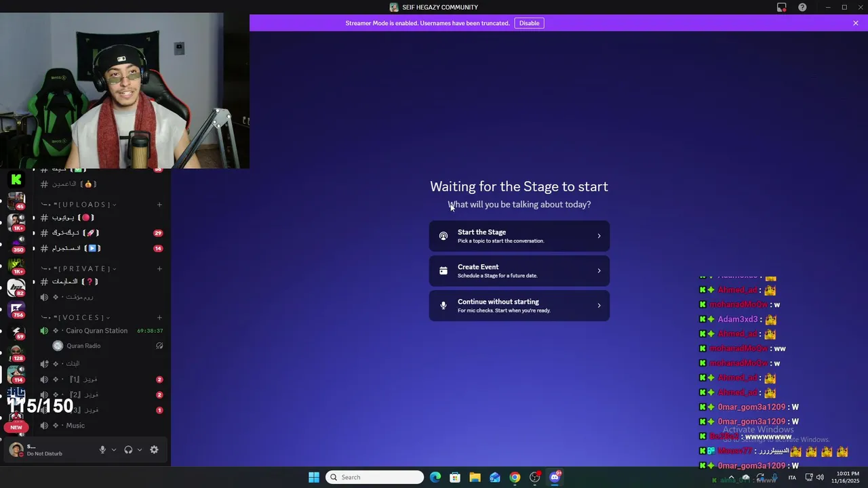
Task: Disable Streamer Mode from the banner
Action: point(529,23)
